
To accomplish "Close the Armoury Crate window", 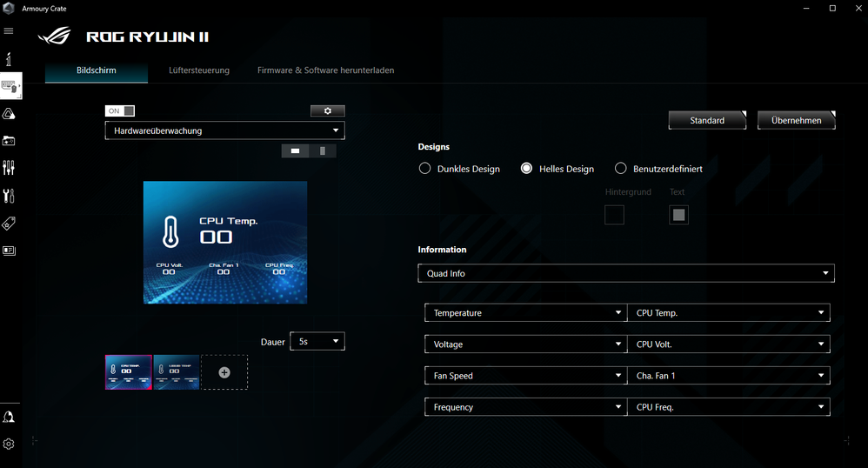I will 858,9.
